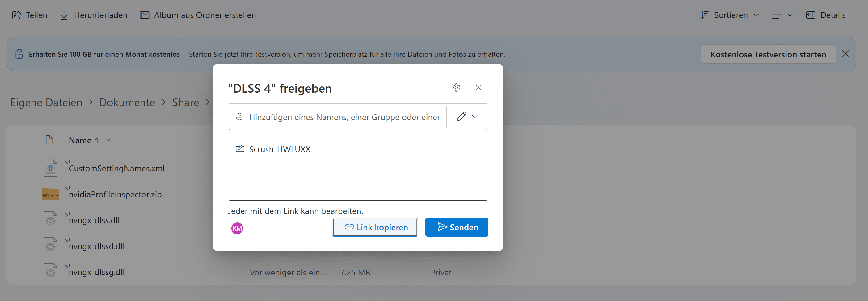Open the Sortieren dropdown
The image size is (868, 301).
730,15
